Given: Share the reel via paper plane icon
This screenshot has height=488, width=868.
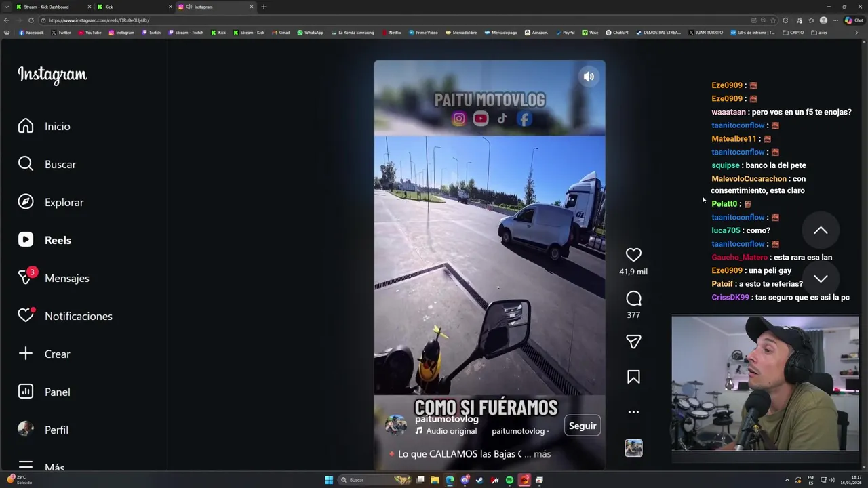Looking at the screenshot, I should click(x=633, y=342).
